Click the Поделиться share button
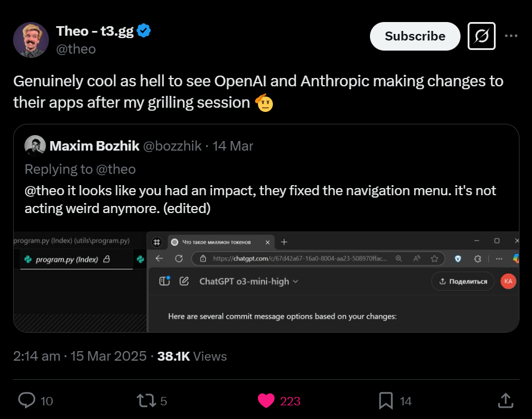Image resolution: width=532 pixels, height=419 pixels. 463,282
